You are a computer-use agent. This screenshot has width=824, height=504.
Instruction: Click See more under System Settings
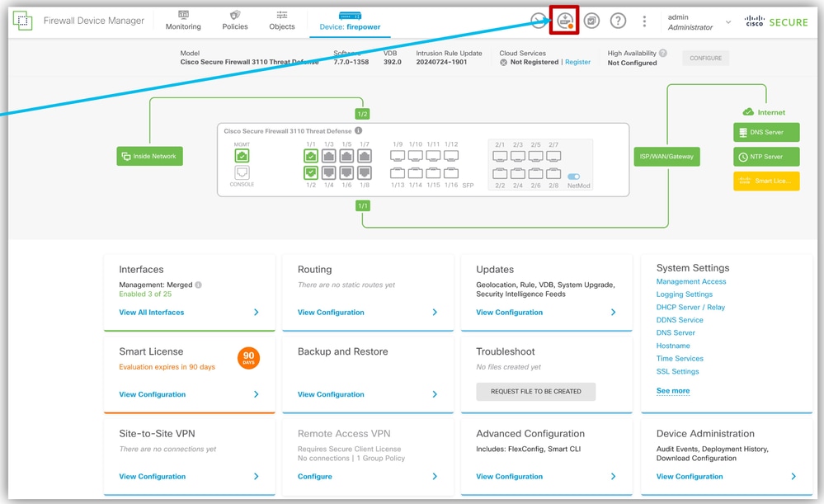coord(673,390)
